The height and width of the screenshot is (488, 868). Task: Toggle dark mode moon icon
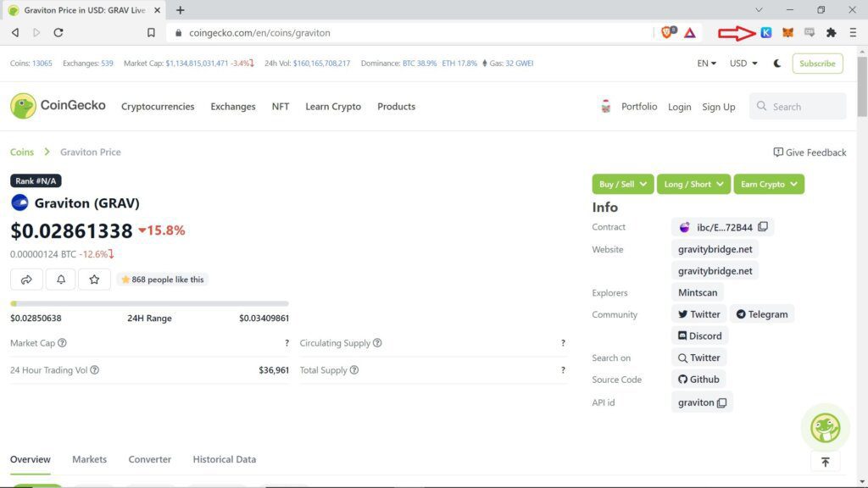coord(777,63)
